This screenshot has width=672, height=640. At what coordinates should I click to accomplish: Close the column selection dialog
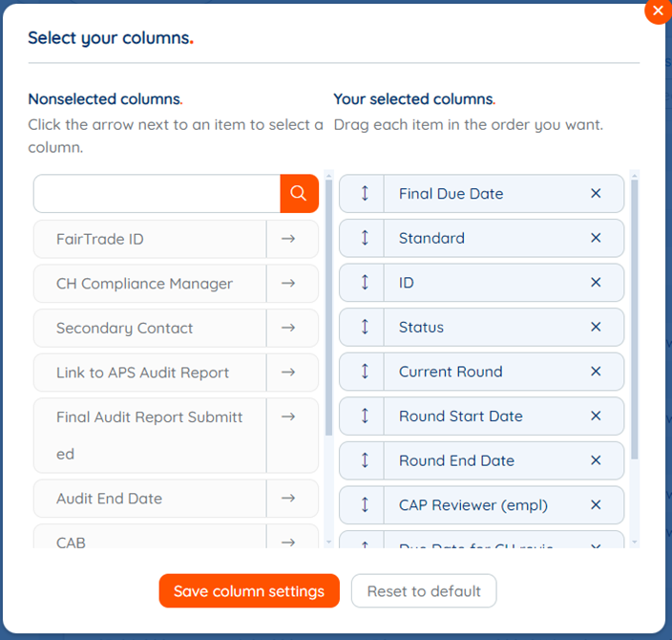[658, 11]
